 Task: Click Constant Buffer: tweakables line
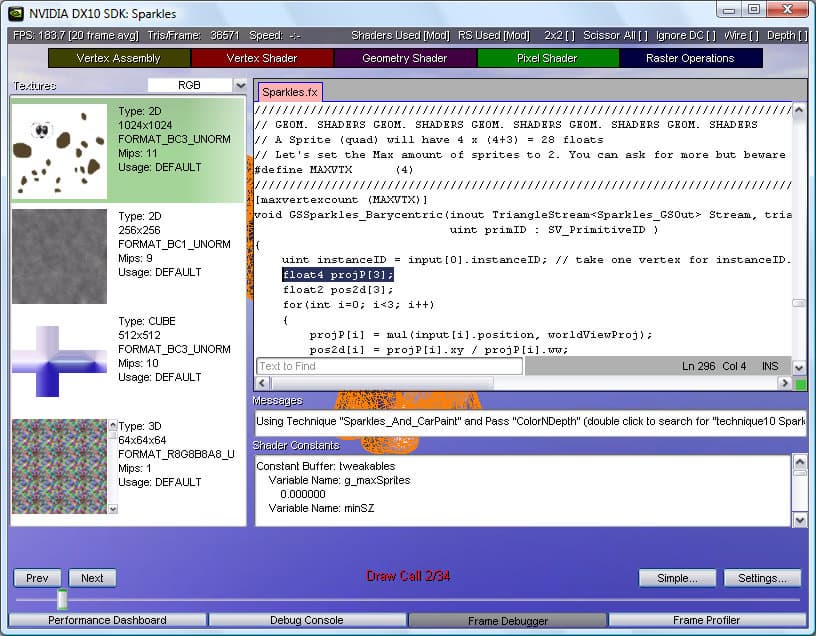(326, 466)
